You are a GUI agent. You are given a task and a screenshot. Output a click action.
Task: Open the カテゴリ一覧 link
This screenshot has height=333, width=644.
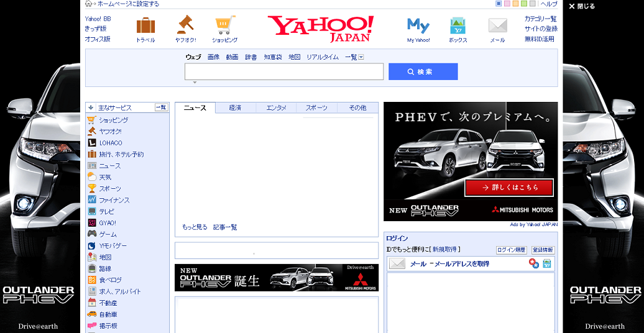point(541,19)
